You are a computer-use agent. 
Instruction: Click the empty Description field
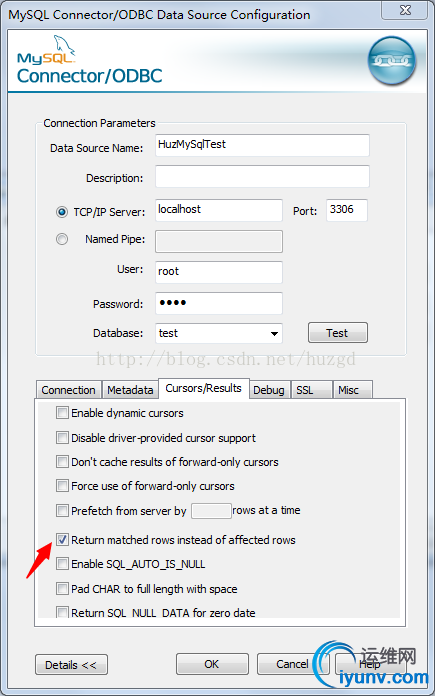click(x=262, y=177)
